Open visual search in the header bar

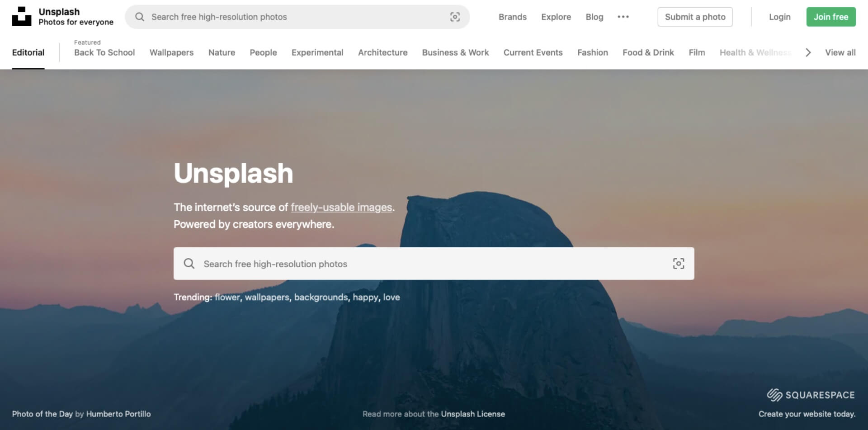tap(455, 17)
